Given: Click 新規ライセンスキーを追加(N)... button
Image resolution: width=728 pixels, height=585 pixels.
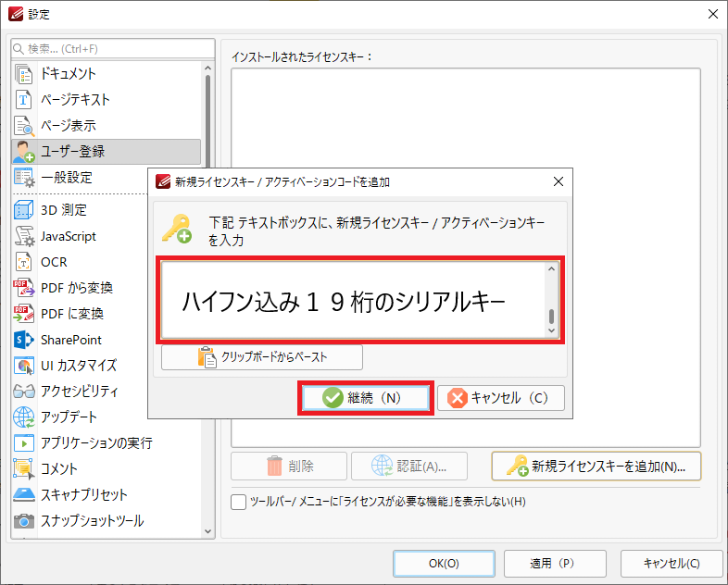Looking at the screenshot, I should (596, 467).
